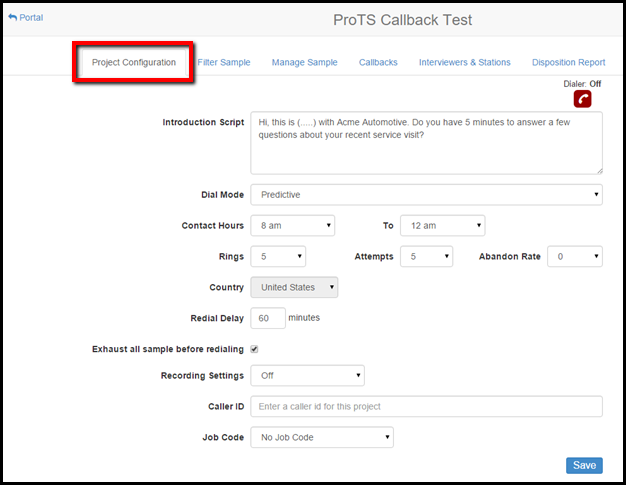The height and width of the screenshot is (485, 626).
Task: Go back via the Portal link
Action: coord(26,17)
